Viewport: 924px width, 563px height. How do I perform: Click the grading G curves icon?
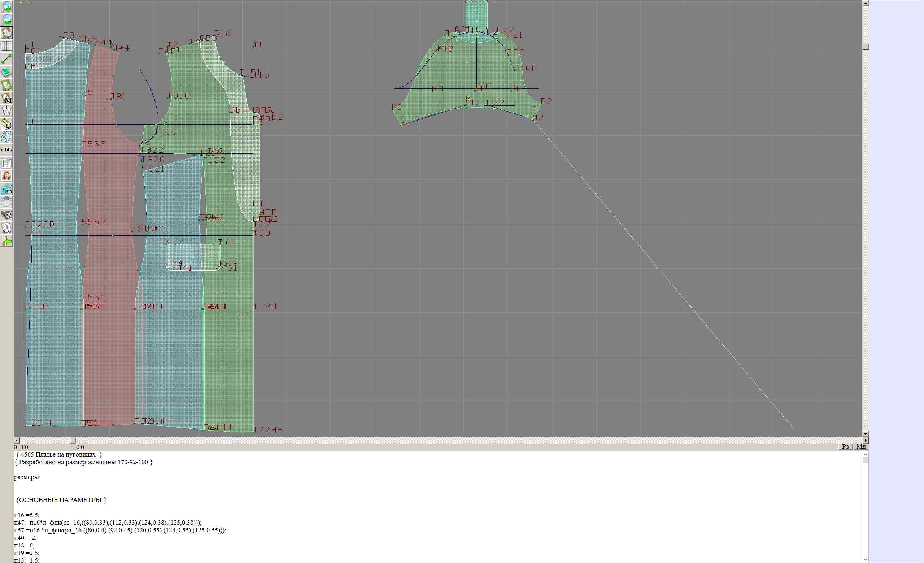7,124
